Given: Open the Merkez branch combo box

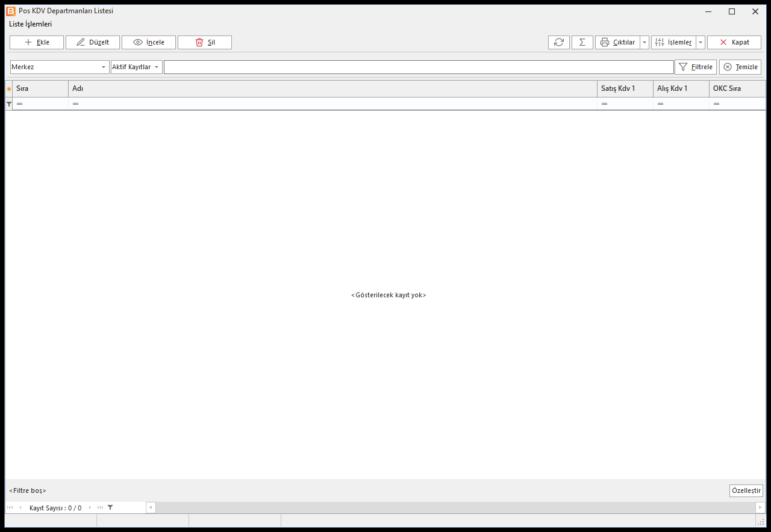Looking at the screenshot, I should point(59,67).
